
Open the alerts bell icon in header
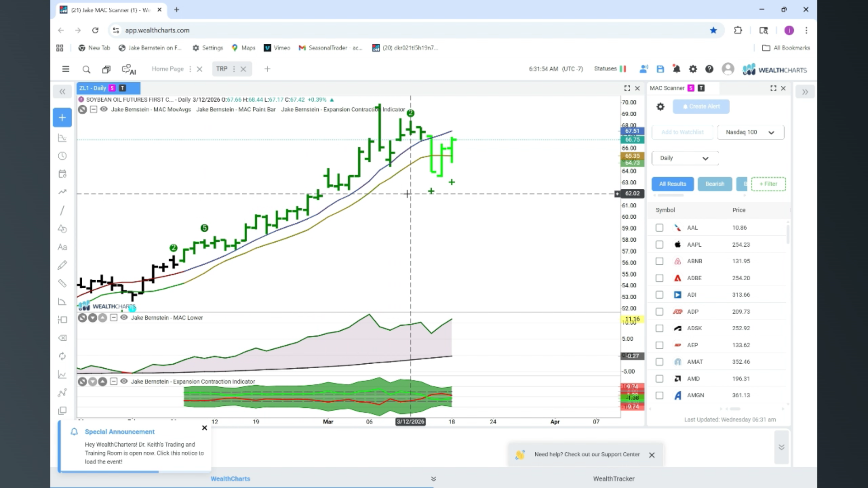click(676, 69)
